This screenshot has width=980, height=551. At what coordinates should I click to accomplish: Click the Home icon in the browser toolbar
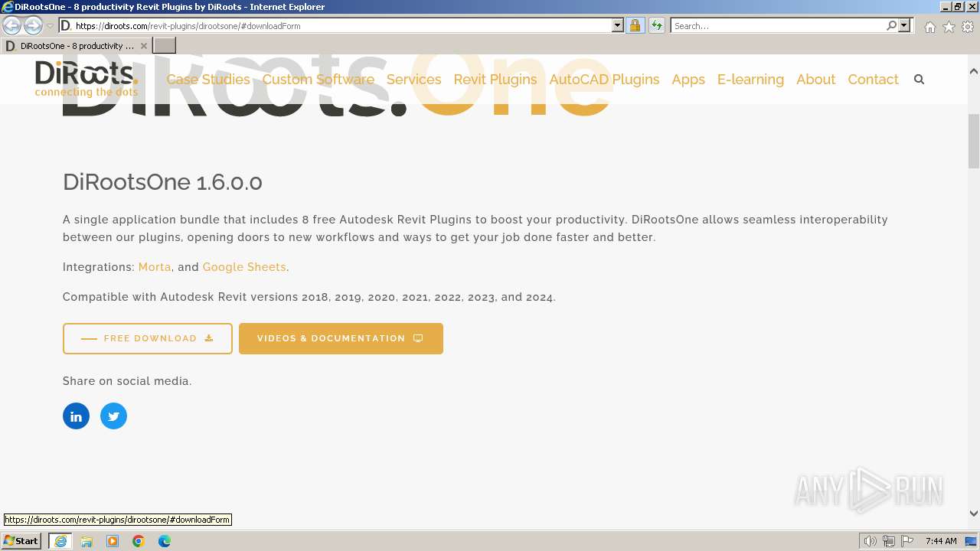(x=929, y=27)
